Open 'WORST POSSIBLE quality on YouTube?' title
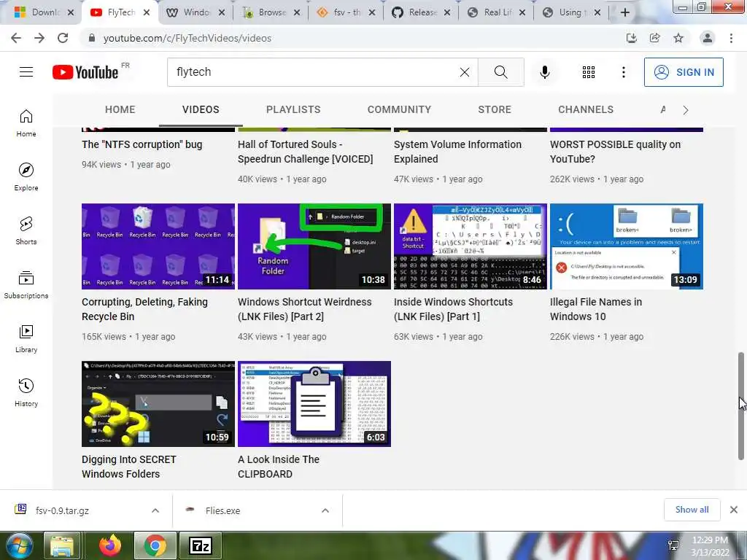This screenshot has height=560, width=747. pyautogui.click(x=615, y=152)
